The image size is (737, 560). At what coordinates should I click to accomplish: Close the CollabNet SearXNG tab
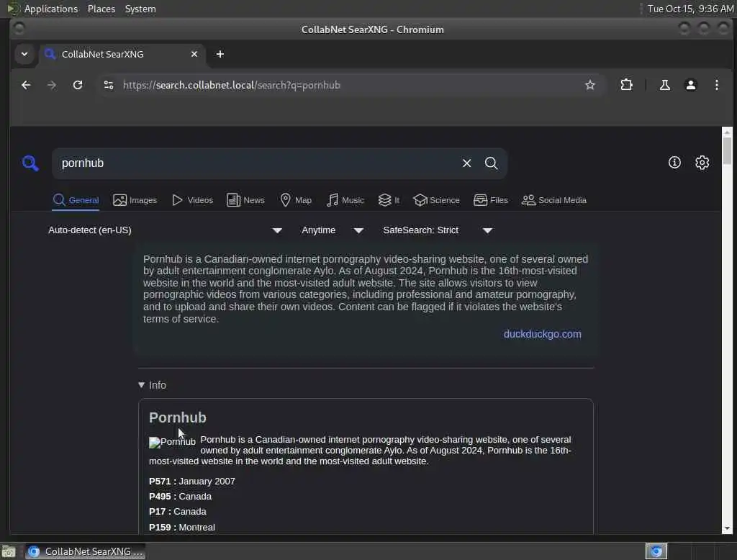194,54
